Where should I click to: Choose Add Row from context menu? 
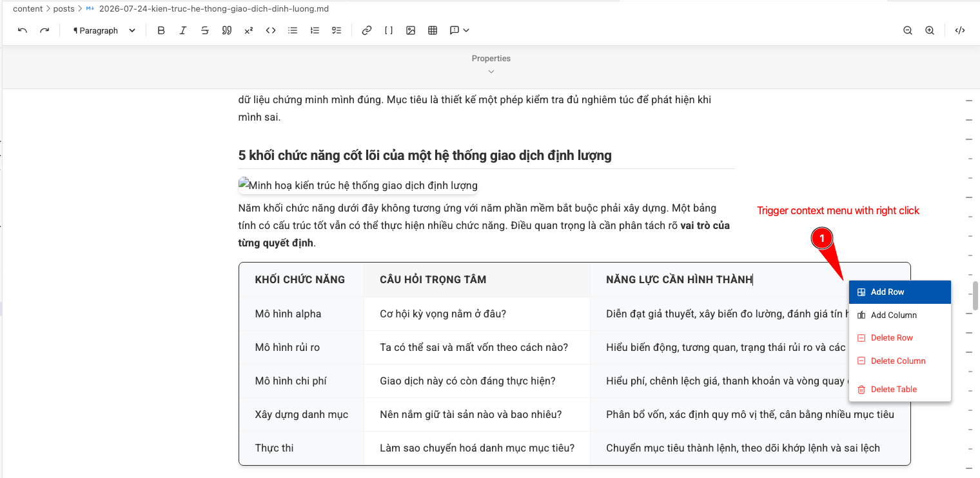tap(900, 292)
